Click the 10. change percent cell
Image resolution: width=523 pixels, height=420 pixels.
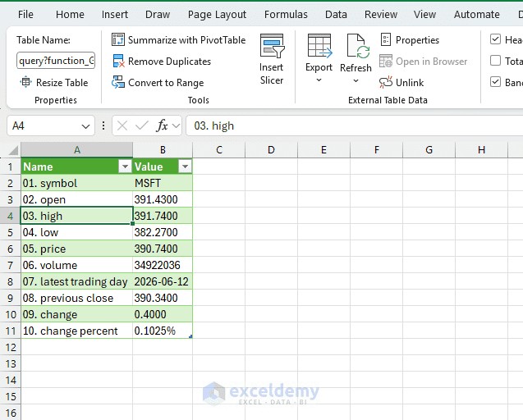(x=77, y=331)
